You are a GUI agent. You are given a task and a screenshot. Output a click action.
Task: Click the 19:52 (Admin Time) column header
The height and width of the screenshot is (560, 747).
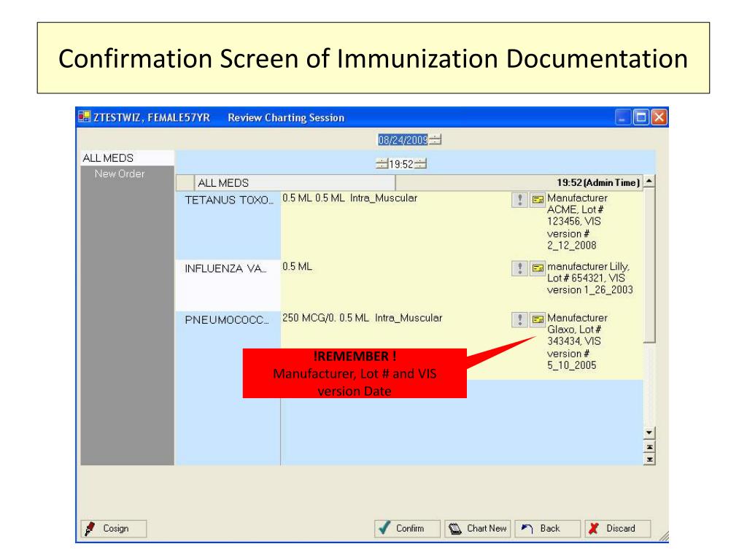point(519,182)
